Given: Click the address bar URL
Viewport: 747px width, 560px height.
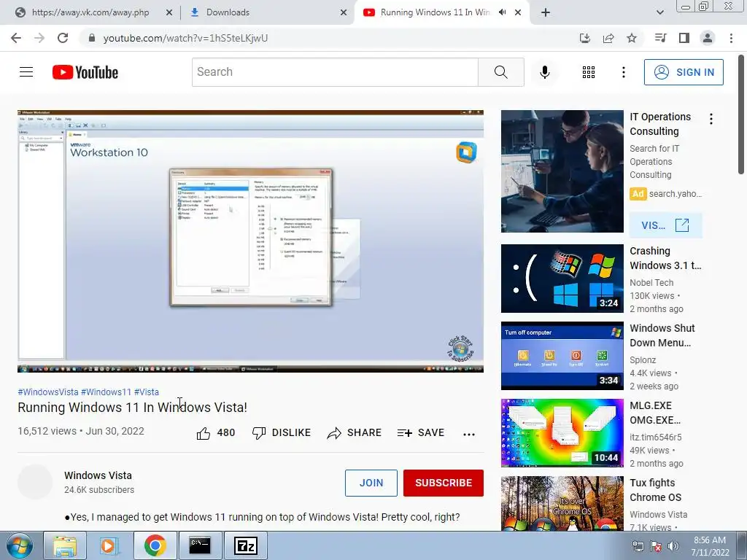Looking at the screenshot, I should tap(185, 38).
